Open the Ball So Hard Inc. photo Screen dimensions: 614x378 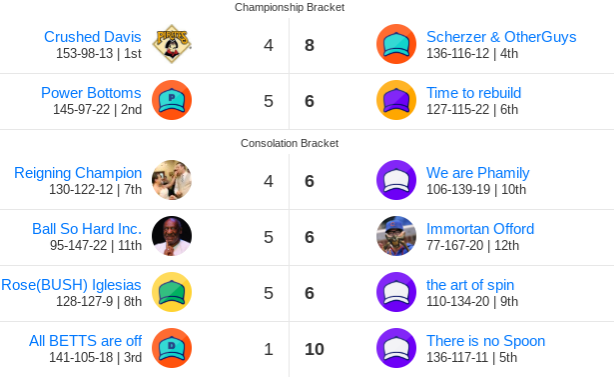click(172, 236)
